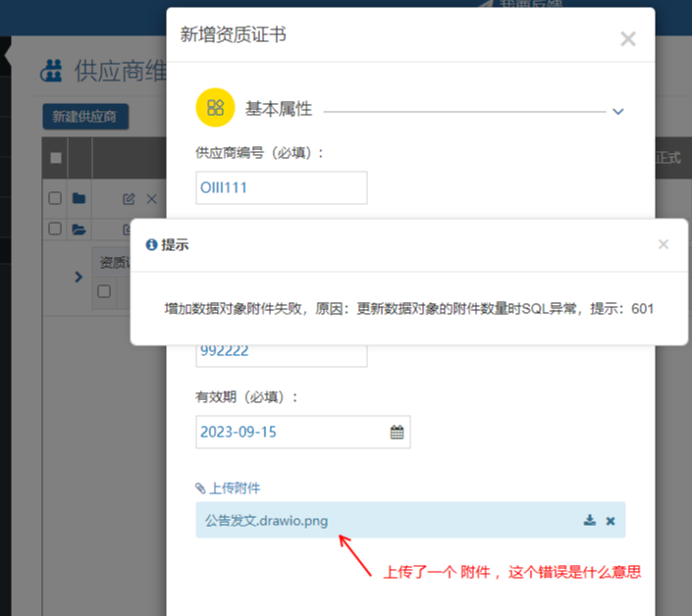Expand the 资质 sub-table row arrow
Image resolution: width=692 pixels, height=616 pixels.
[x=79, y=278]
